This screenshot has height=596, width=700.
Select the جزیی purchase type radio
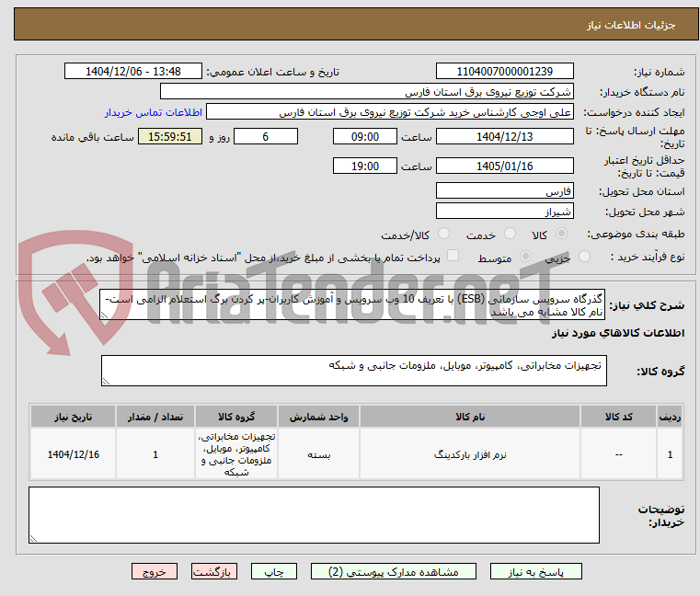point(584,257)
